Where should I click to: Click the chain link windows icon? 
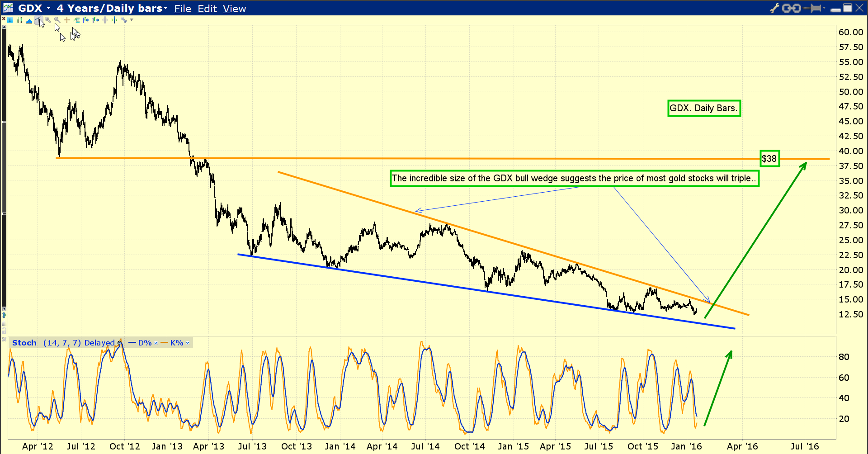click(792, 8)
